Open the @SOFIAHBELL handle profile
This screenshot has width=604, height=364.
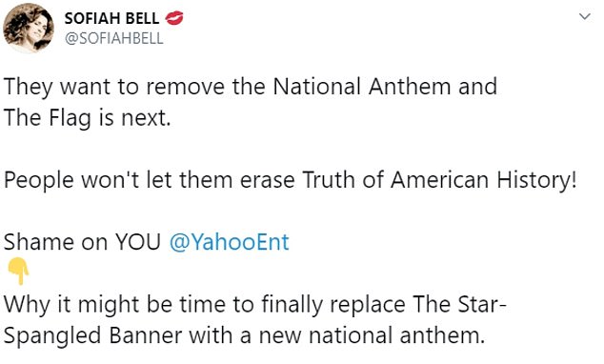point(114,38)
